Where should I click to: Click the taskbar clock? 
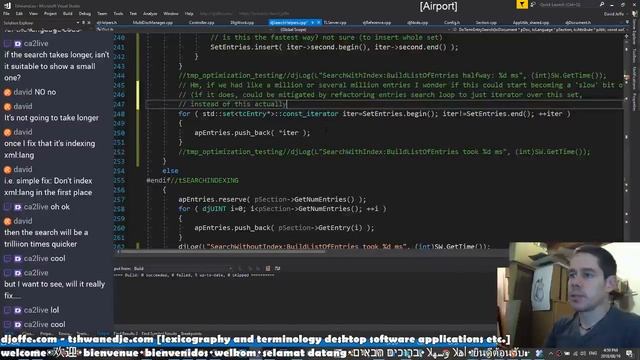click(x=611, y=353)
